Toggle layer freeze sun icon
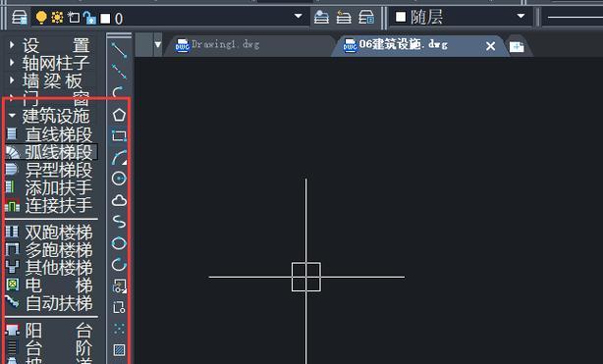This screenshot has height=364, width=603. tap(57, 18)
